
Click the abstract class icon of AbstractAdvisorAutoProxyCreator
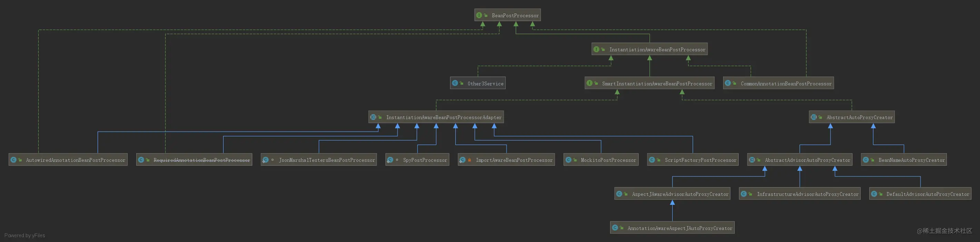[x=752, y=160]
